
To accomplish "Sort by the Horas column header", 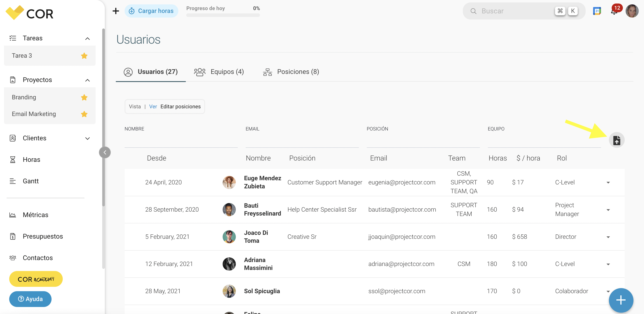I will coord(497,158).
